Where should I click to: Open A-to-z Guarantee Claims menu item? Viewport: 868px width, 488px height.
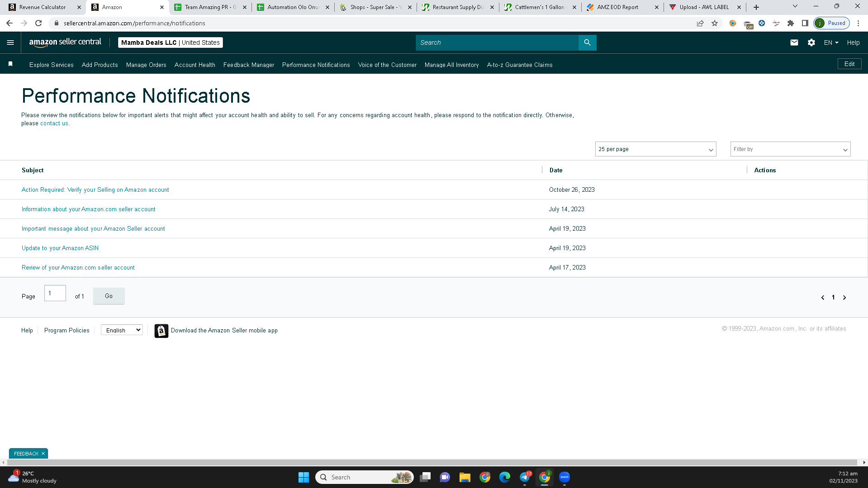click(x=520, y=65)
